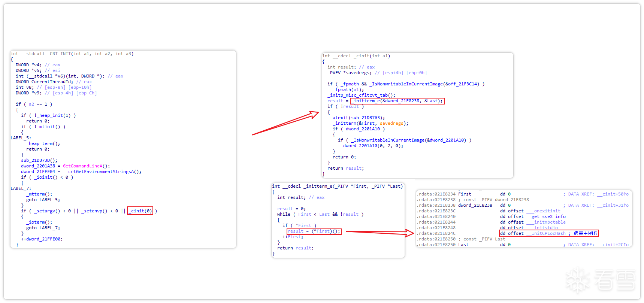
Task: Click the '_fpmath(a1);' call
Action: (348, 90)
